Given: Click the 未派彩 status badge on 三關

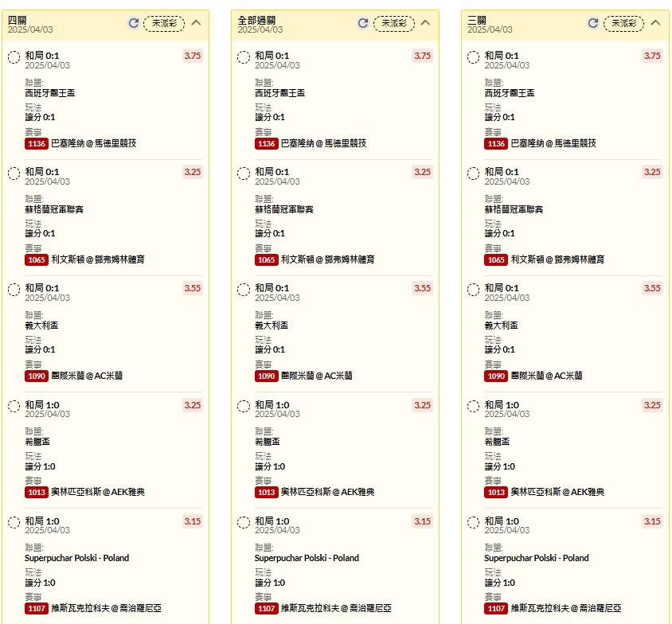Looking at the screenshot, I should (x=623, y=23).
